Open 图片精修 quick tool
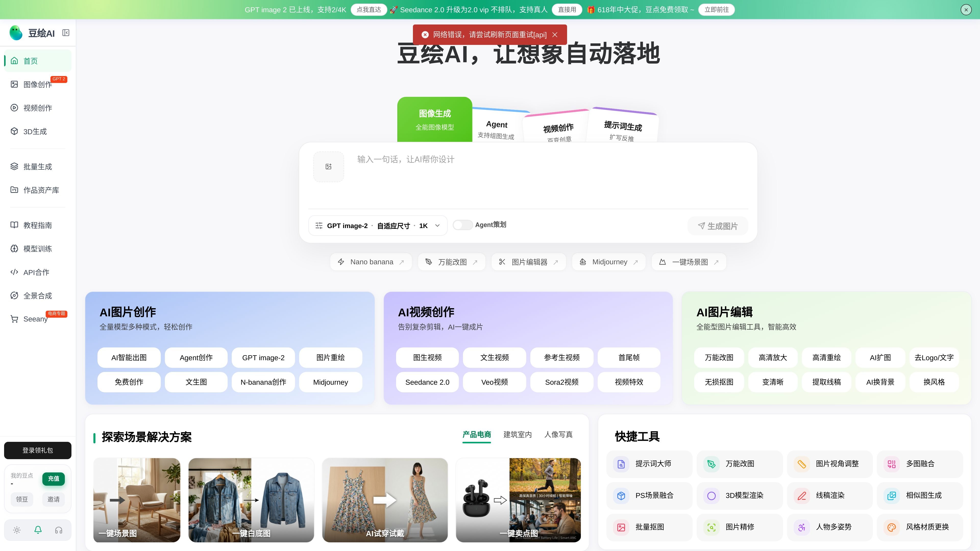Viewport: 980px width, 551px height. coord(739,527)
